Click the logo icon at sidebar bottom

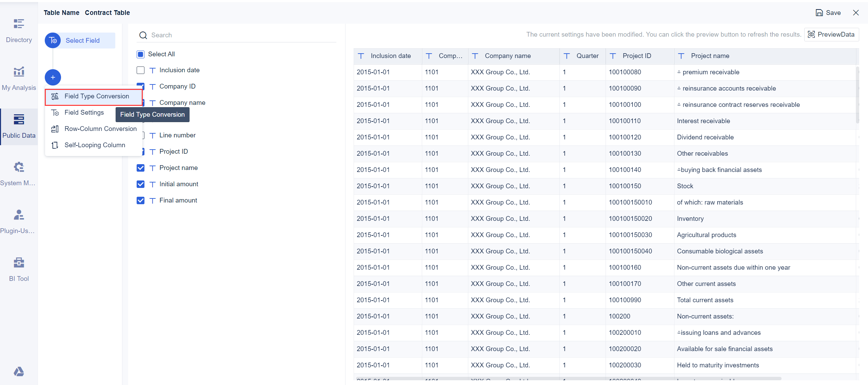pos(19,371)
